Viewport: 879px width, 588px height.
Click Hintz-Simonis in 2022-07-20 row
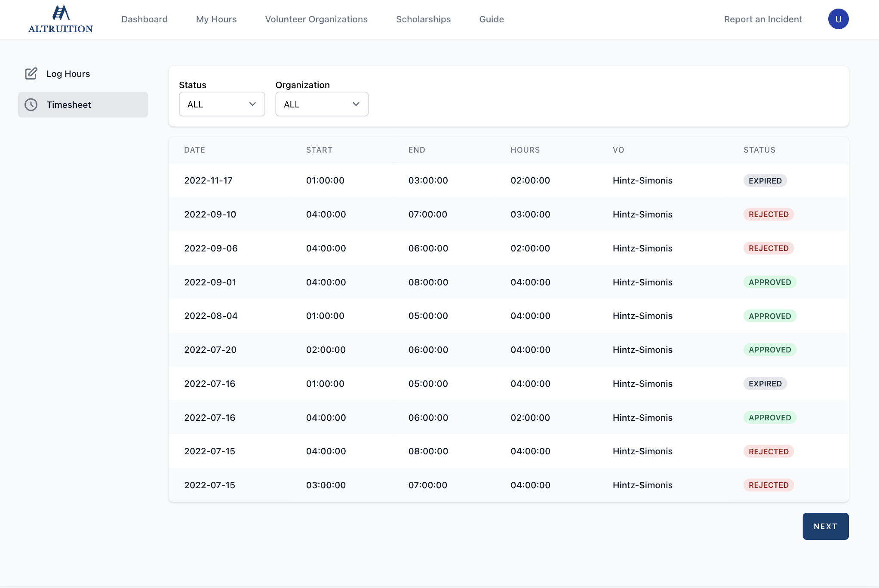[642, 350]
